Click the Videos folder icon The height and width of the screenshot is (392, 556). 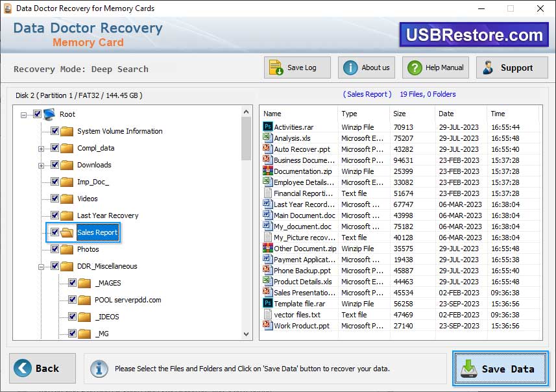(x=67, y=199)
